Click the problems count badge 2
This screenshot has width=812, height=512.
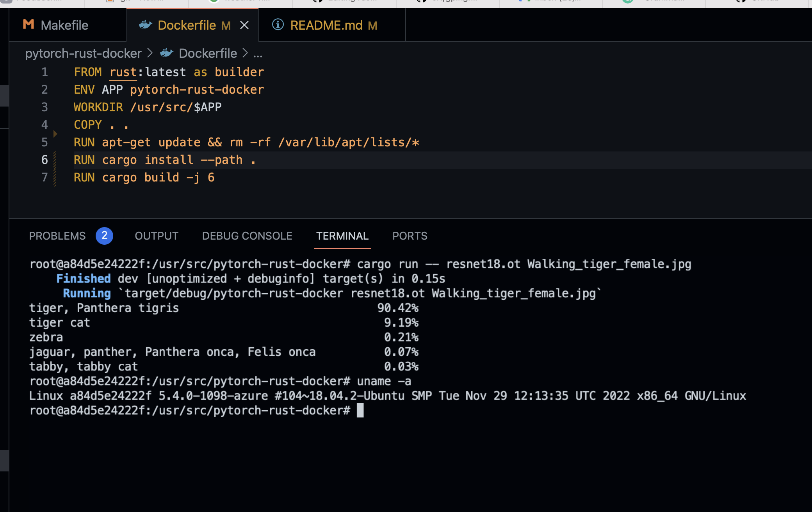(x=104, y=236)
